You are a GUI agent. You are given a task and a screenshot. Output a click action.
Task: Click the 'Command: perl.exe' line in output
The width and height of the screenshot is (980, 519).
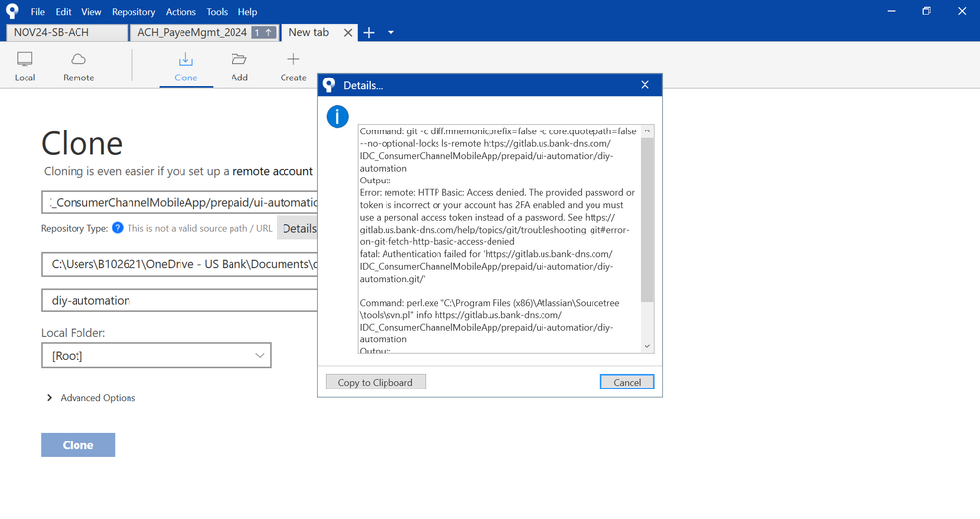coord(490,302)
